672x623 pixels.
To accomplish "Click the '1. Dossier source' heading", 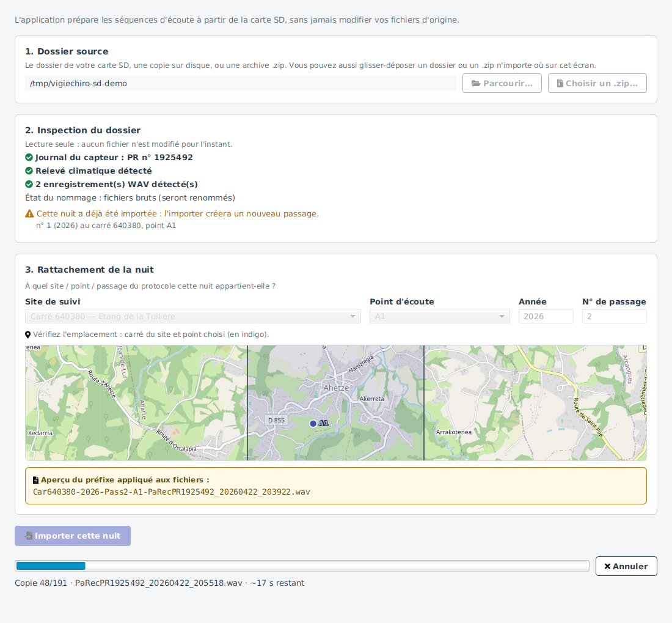I will click(67, 51).
